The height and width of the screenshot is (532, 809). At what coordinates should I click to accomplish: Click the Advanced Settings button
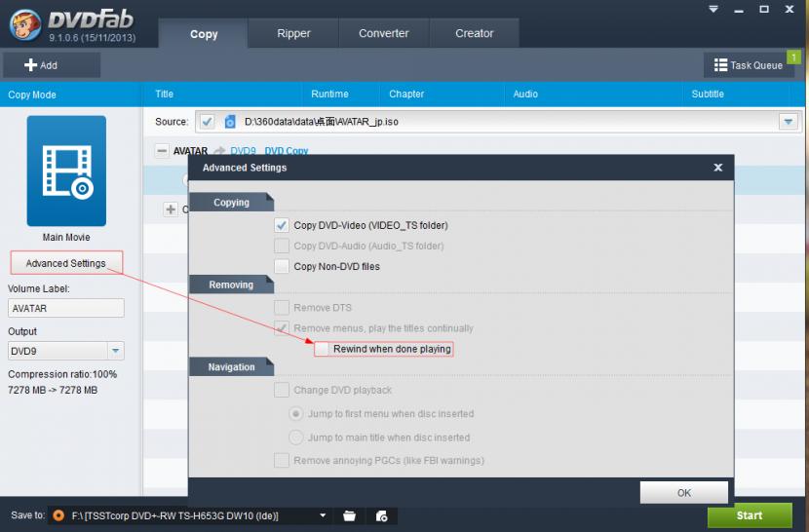[66, 263]
